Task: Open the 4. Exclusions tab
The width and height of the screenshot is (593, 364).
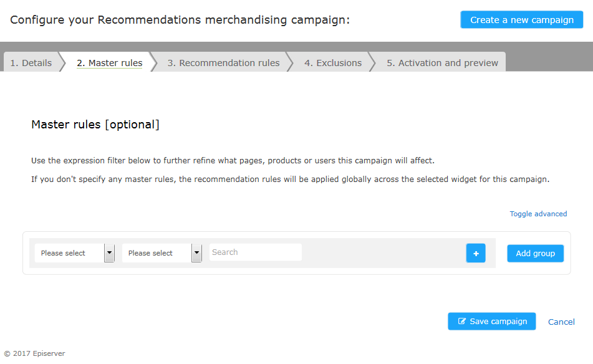Action: point(333,63)
